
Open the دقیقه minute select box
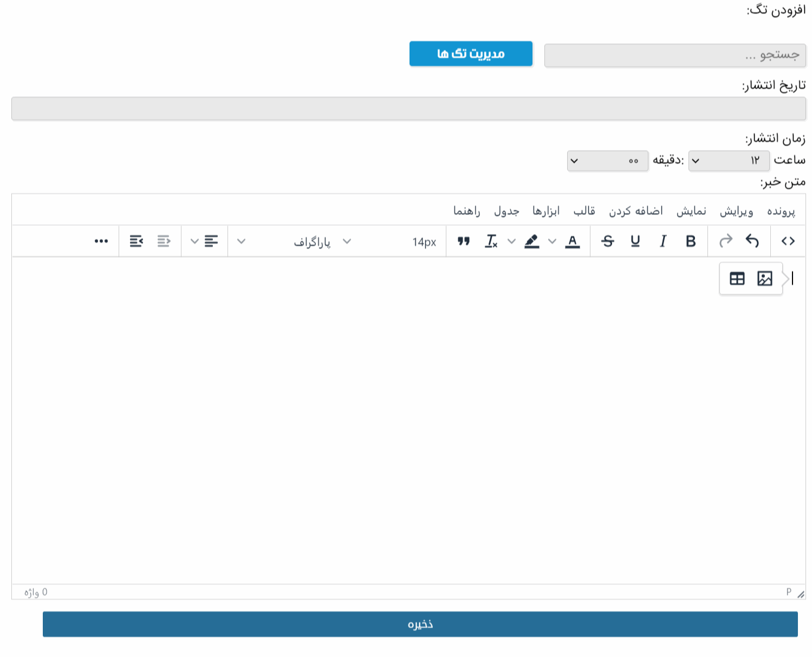click(607, 161)
